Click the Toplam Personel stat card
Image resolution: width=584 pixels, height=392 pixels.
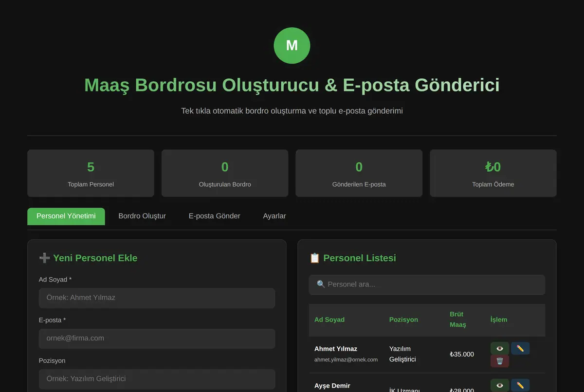click(x=91, y=173)
